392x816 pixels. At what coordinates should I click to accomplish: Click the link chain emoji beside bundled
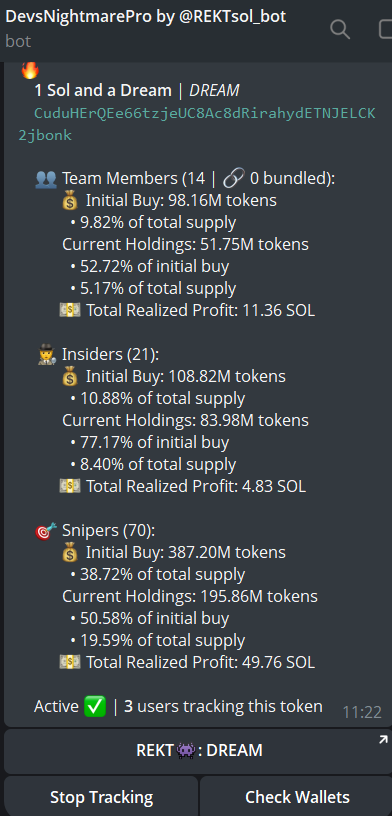234,178
